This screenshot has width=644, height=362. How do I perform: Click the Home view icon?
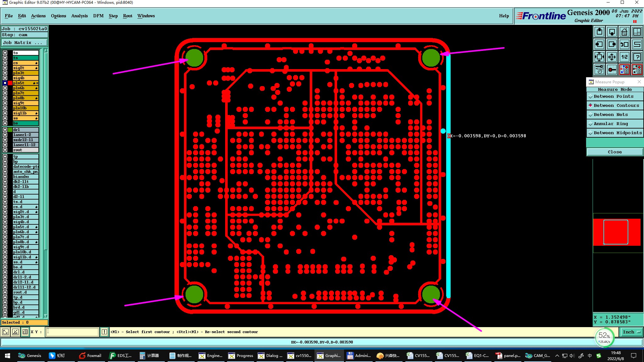[624, 32]
